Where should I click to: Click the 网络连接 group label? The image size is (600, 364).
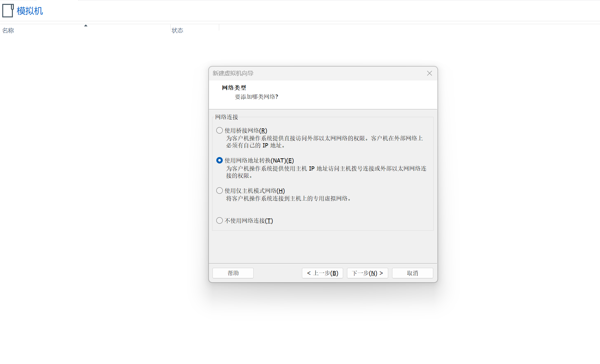point(227,117)
